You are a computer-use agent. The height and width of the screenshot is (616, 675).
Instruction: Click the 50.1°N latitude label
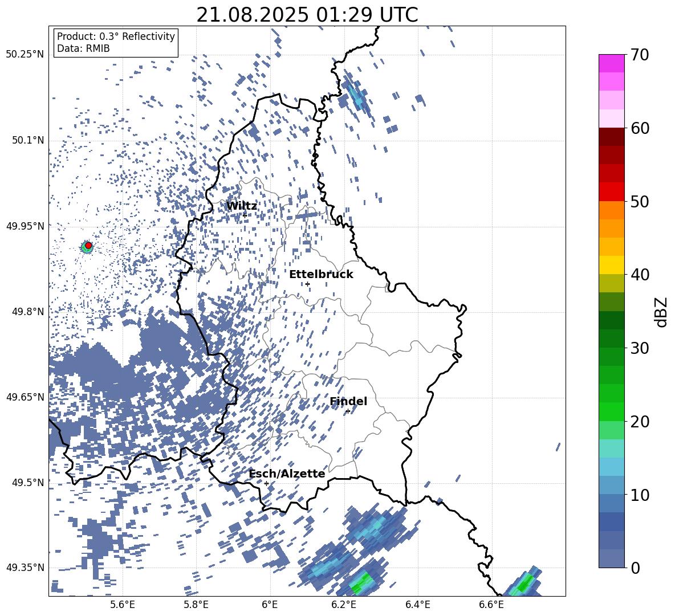coord(27,140)
